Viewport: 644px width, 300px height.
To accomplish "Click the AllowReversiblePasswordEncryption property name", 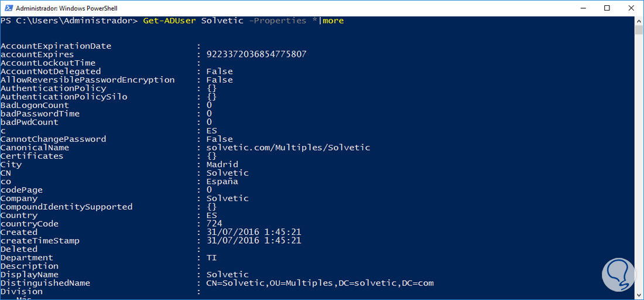I will tap(88, 80).
